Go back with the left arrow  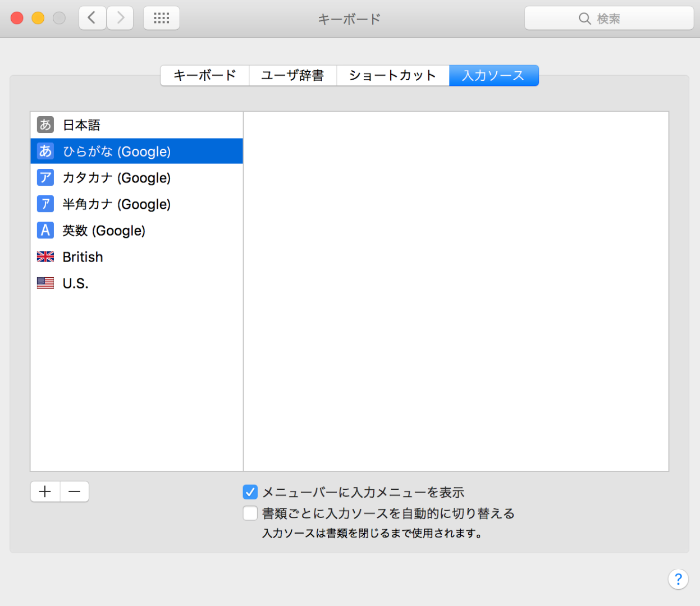coord(92,19)
